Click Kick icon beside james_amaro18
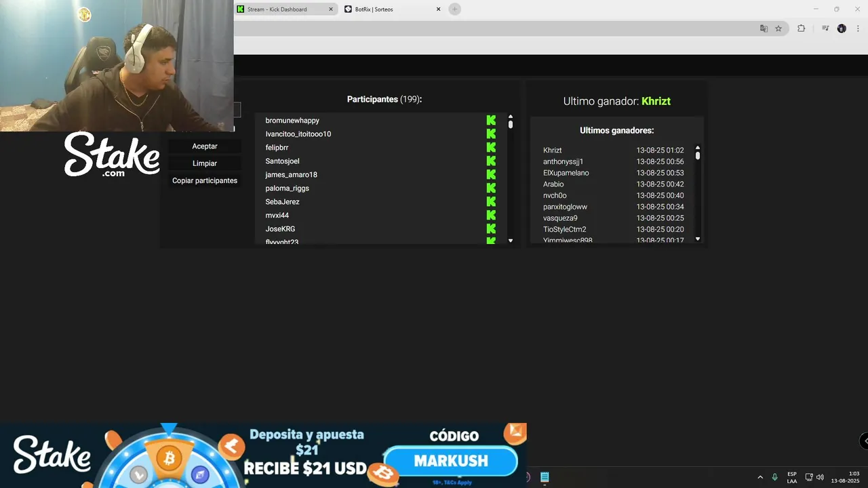This screenshot has width=868, height=488. click(x=491, y=175)
